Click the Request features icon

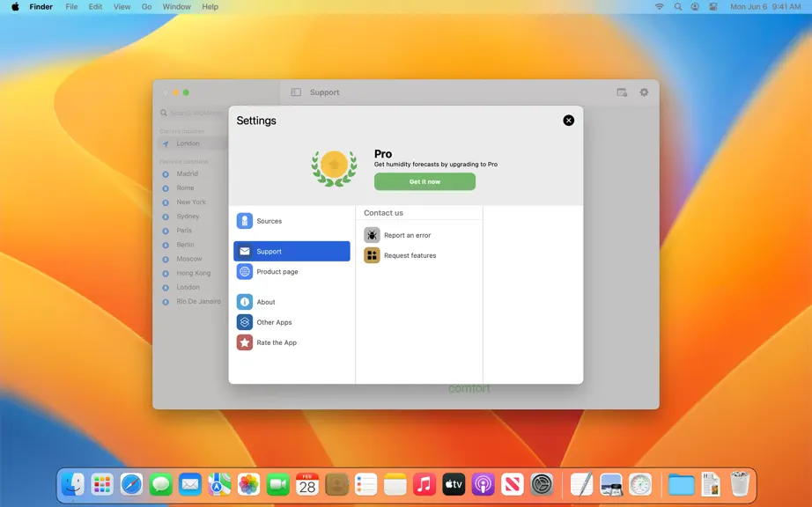point(372,255)
